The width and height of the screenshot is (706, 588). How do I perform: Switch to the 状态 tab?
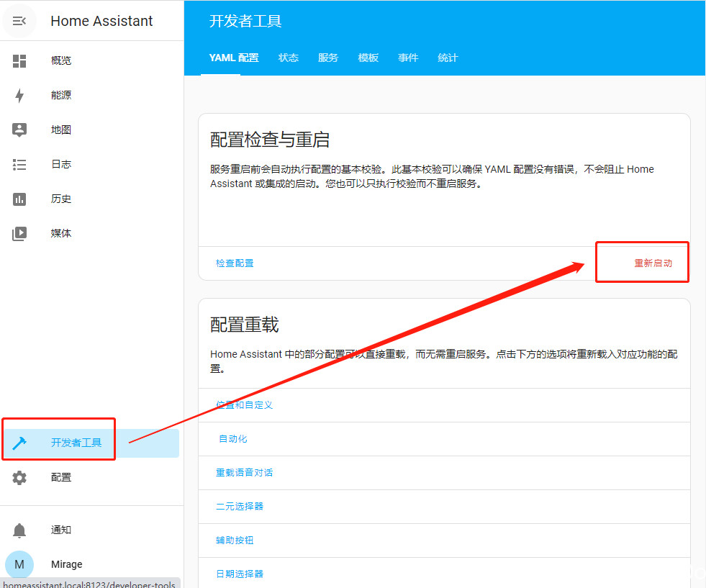289,58
